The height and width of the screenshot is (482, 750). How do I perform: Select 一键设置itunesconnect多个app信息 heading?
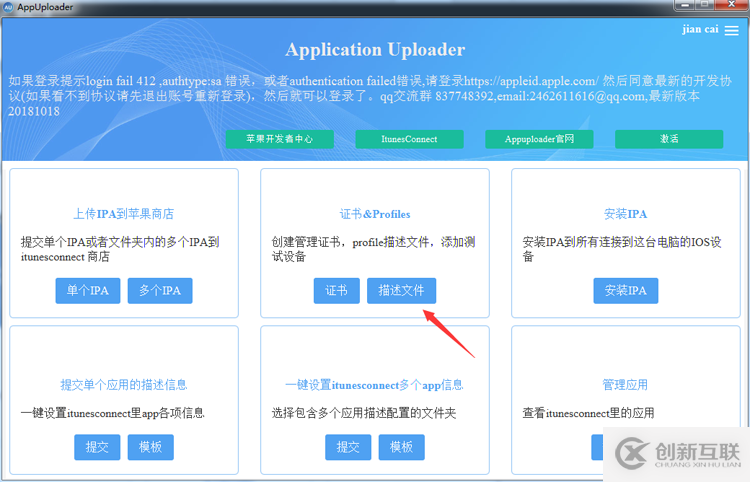[x=375, y=385]
